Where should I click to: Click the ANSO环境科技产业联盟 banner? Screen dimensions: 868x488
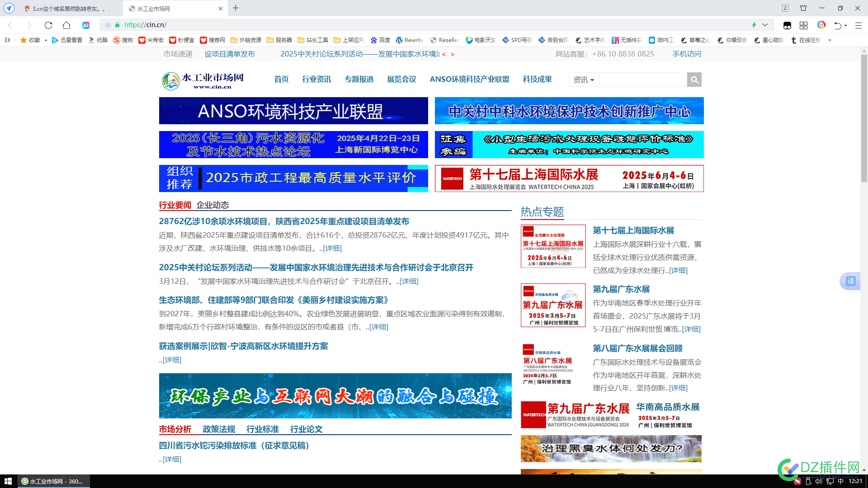pos(293,111)
